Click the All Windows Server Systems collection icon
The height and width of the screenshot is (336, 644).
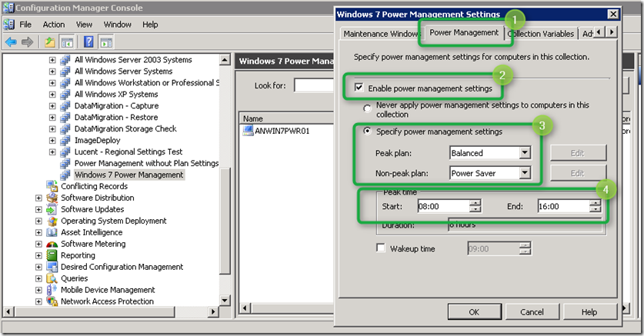tap(65, 72)
